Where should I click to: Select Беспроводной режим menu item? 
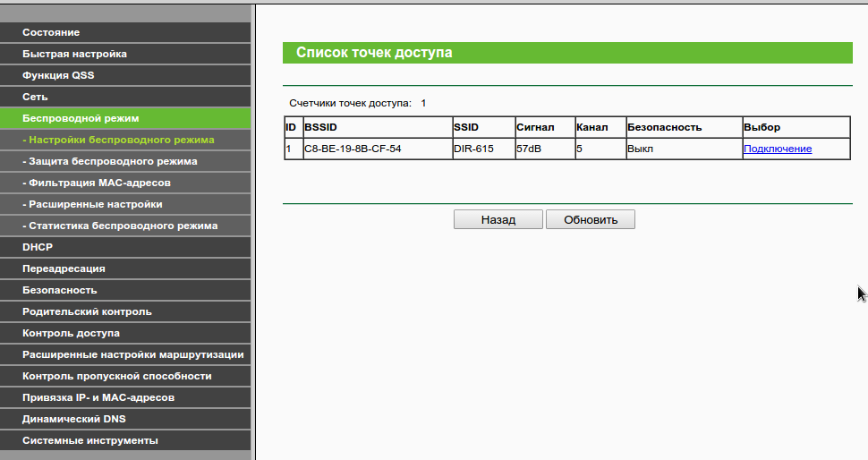[x=125, y=118]
